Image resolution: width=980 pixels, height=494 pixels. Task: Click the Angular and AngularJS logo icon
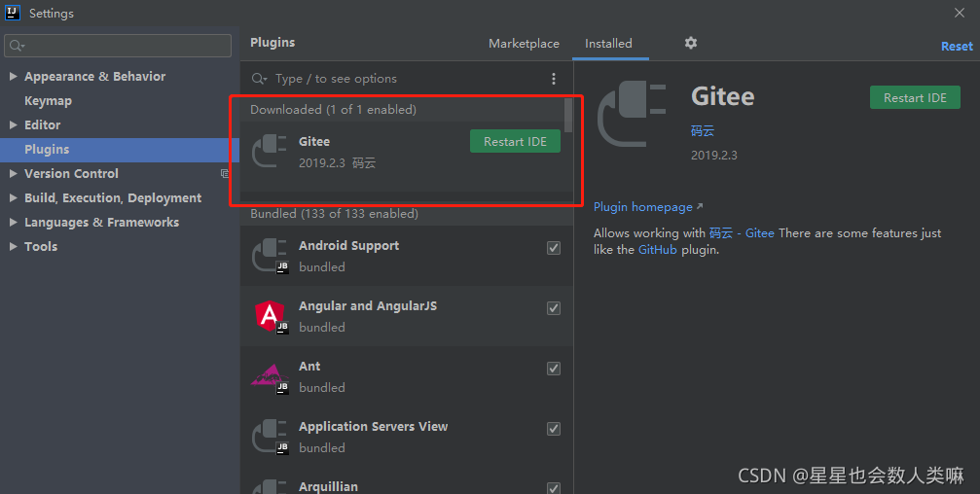[270, 316]
